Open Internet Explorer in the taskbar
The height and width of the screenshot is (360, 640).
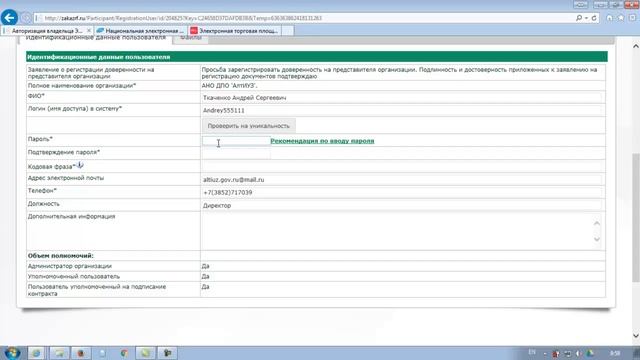(x=36, y=353)
